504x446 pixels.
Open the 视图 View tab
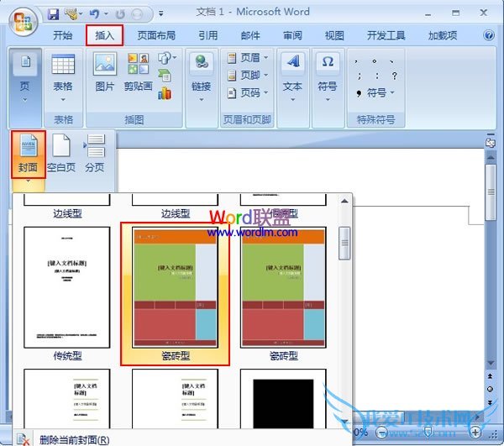(x=334, y=35)
